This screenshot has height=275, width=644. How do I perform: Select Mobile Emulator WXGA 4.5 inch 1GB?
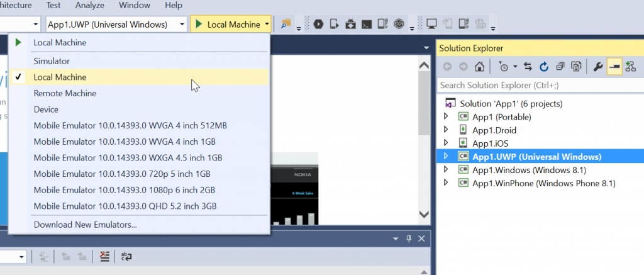[x=139, y=157]
